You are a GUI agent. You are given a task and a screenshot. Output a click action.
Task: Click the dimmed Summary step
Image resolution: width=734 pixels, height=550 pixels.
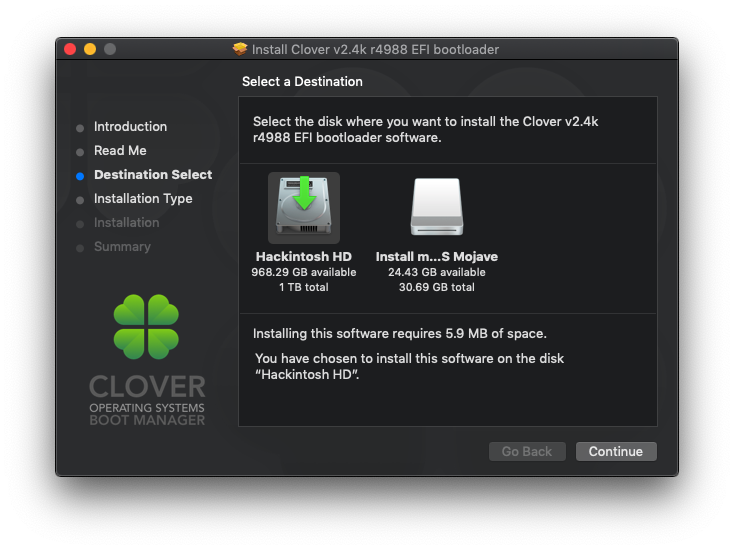click(x=123, y=247)
